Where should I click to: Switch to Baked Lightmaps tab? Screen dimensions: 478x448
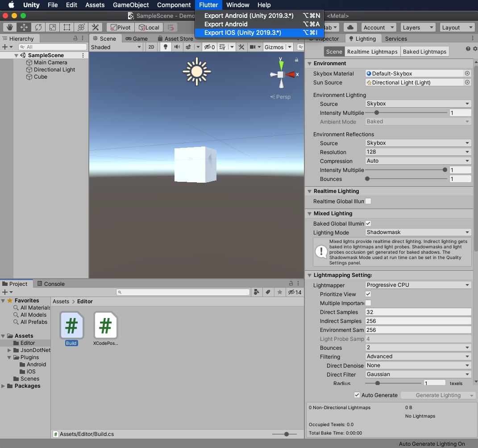[x=424, y=51]
